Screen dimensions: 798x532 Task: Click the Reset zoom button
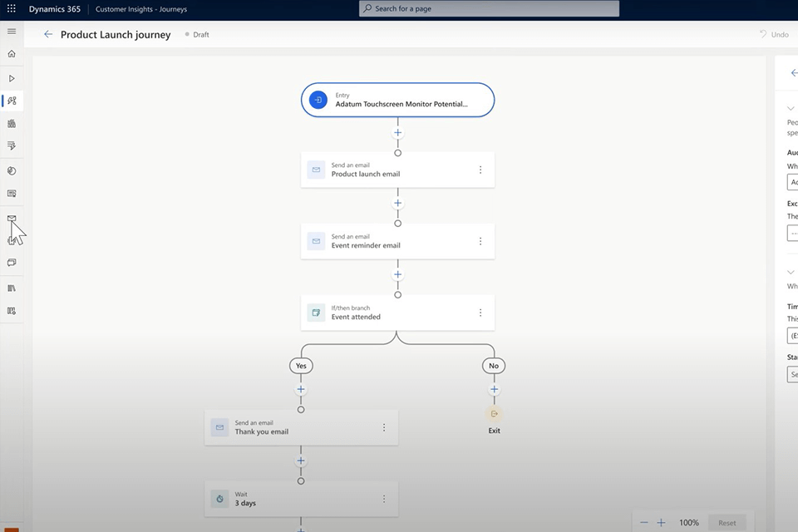(727, 523)
